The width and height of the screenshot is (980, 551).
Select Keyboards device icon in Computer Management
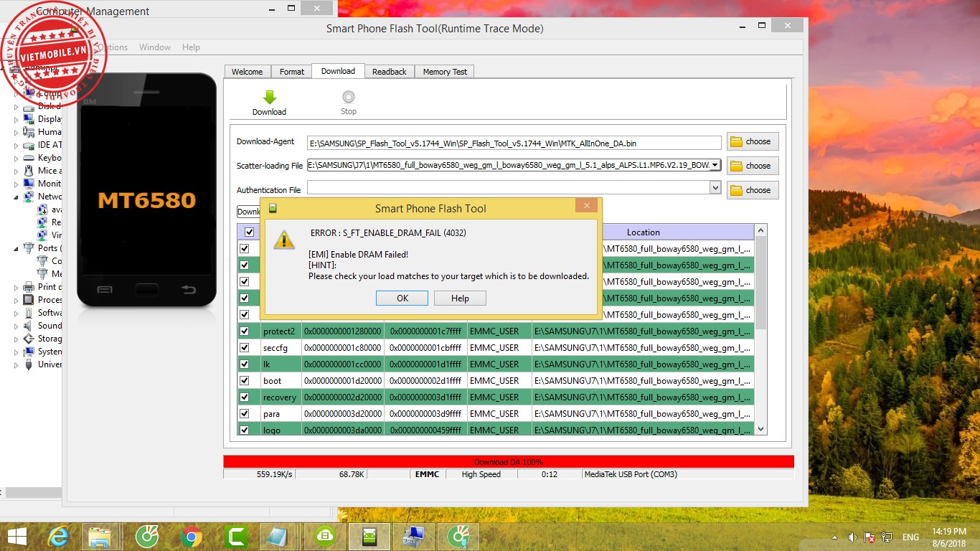[29, 158]
